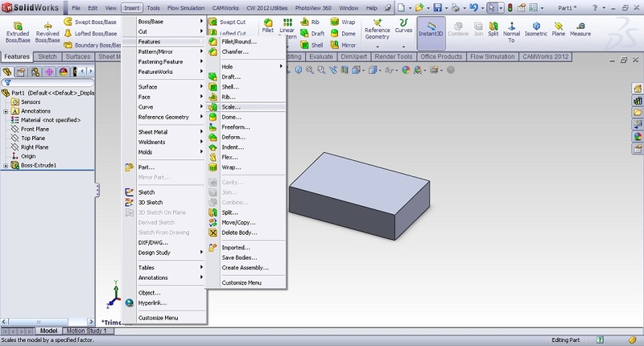This screenshot has height=346, width=644.
Task: Expand the Annotations tree node
Action: coord(6,111)
